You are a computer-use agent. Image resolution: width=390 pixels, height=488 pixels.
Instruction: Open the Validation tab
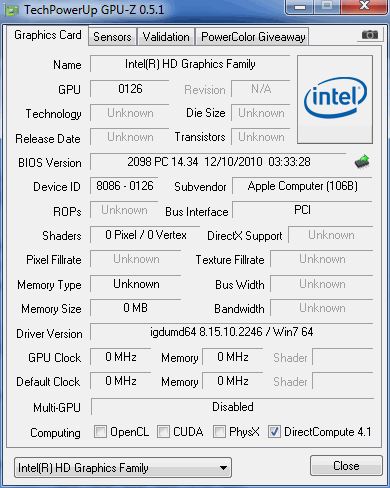click(166, 37)
